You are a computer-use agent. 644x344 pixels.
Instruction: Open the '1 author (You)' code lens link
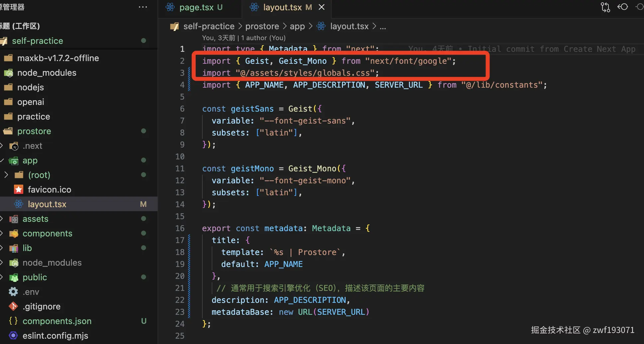(x=263, y=38)
